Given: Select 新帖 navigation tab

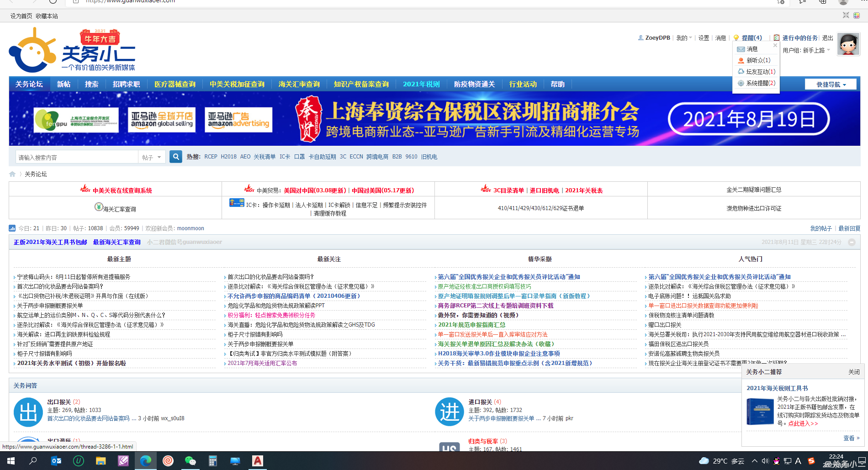Looking at the screenshot, I should tap(64, 84).
